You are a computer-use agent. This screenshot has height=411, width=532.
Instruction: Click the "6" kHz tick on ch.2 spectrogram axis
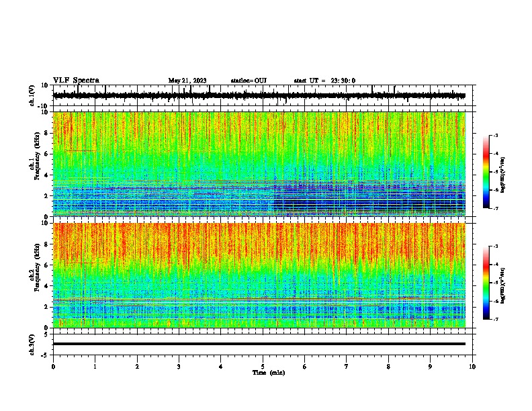click(x=47, y=265)
